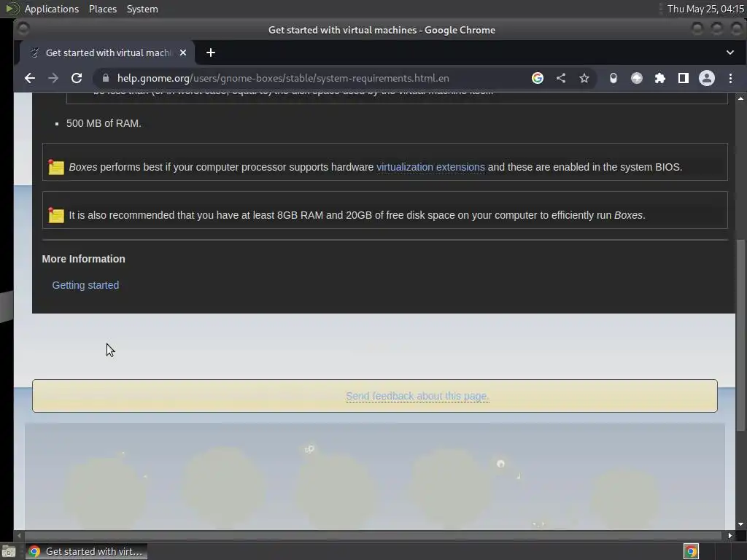
Task: Open the Extensions puzzle icon
Action: tap(659, 78)
